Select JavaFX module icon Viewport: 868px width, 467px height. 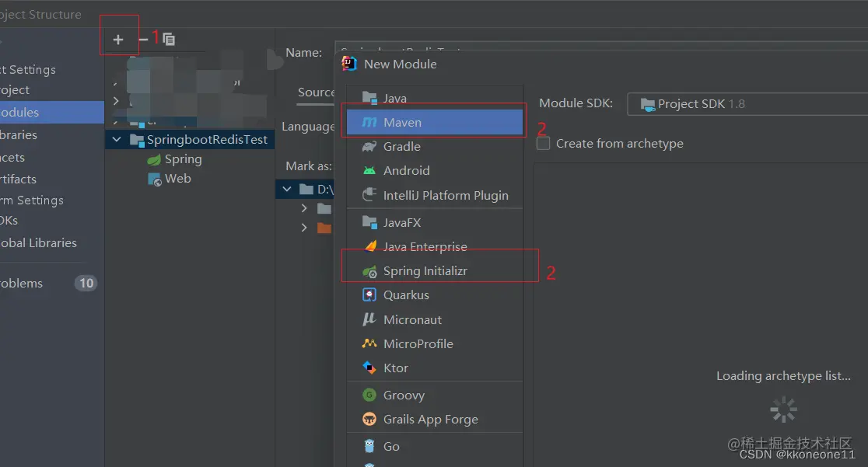pos(369,222)
